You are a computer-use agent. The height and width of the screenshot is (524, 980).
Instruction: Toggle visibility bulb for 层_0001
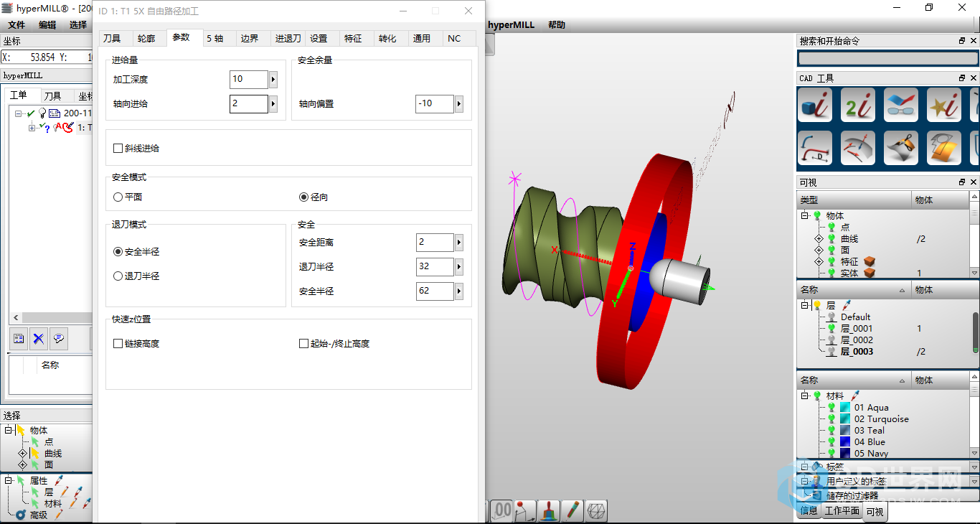(831, 328)
